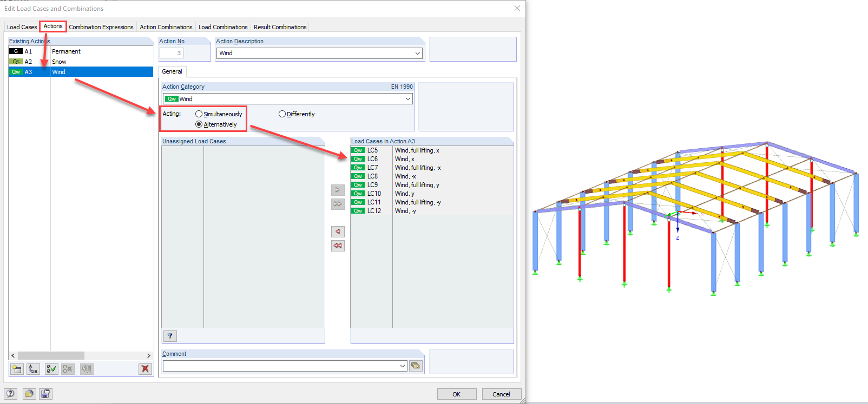
Task: Open the help question-mark icon
Action: tap(10, 394)
